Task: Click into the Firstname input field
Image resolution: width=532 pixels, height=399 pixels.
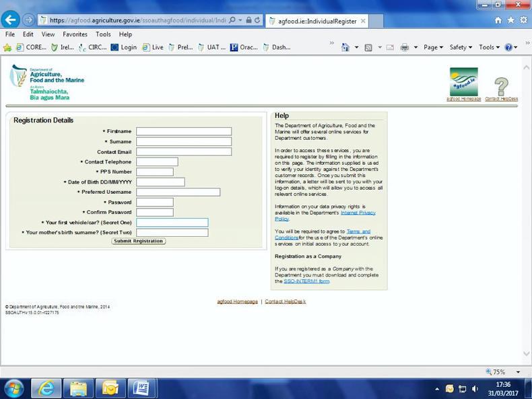Action: [x=183, y=132]
